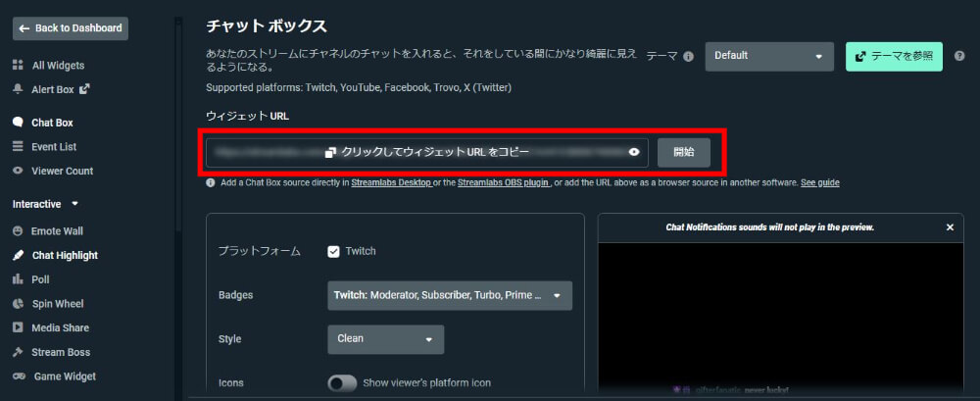
Task: Click the プラットフォーム label
Action: 260,251
